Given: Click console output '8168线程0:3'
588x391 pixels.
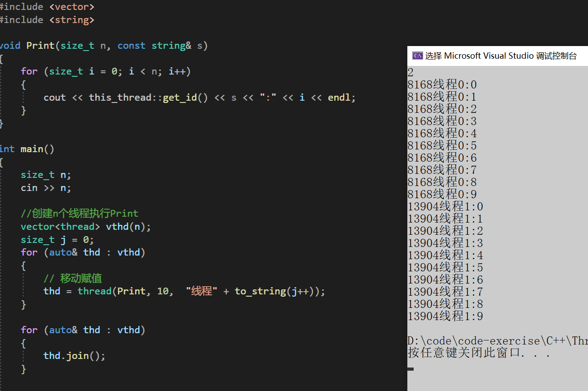Looking at the screenshot, I should click(x=442, y=121).
